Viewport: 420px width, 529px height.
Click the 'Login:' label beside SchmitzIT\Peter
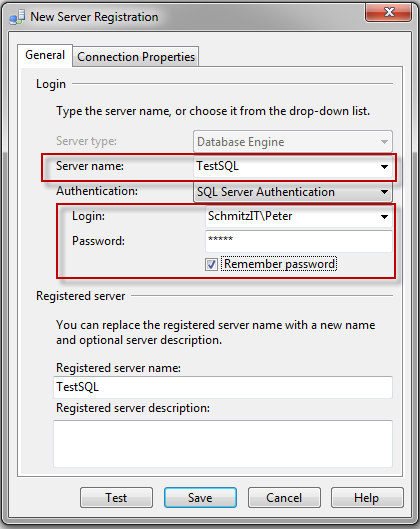pyautogui.click(x=88, y=216)
